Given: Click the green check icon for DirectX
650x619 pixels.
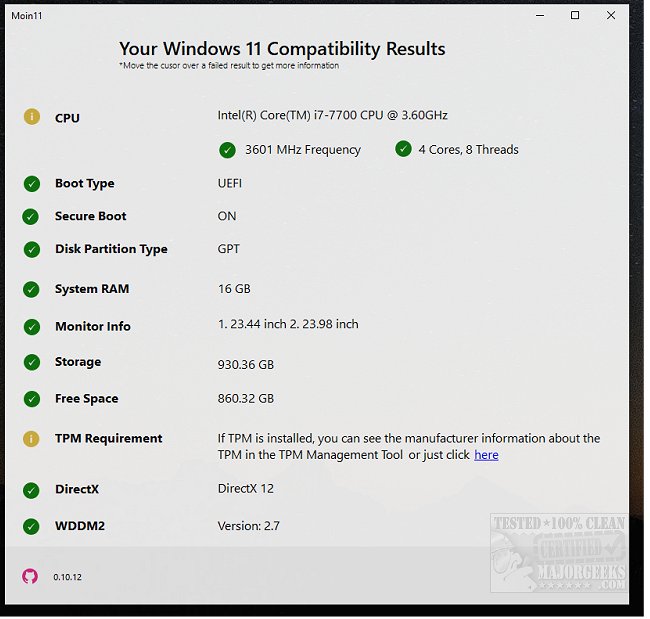Looking at the screenshot, I should tap(31, 490).
